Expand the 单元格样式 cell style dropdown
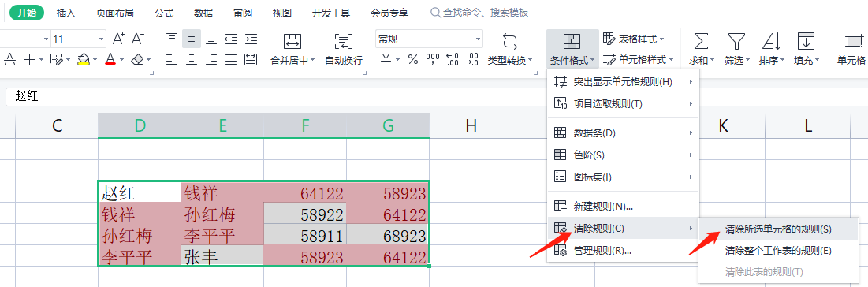Screen dimensions: 868x287 point(671,60)
